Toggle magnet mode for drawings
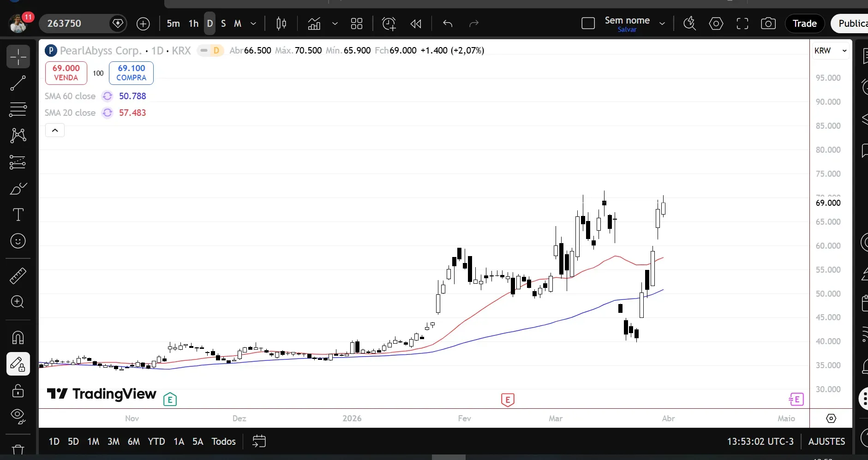 18,338
